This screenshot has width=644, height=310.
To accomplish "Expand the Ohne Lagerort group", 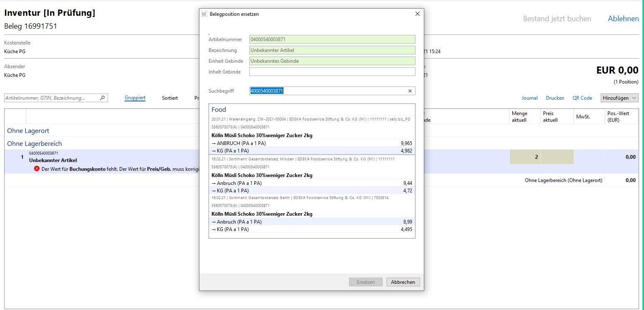I will tap(28, 131).
